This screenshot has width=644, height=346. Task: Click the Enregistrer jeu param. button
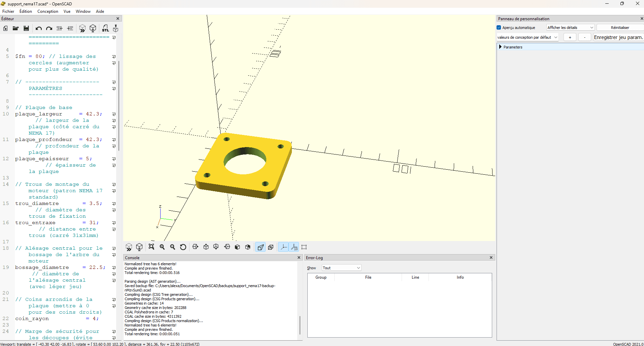click(x=618, y=37)
